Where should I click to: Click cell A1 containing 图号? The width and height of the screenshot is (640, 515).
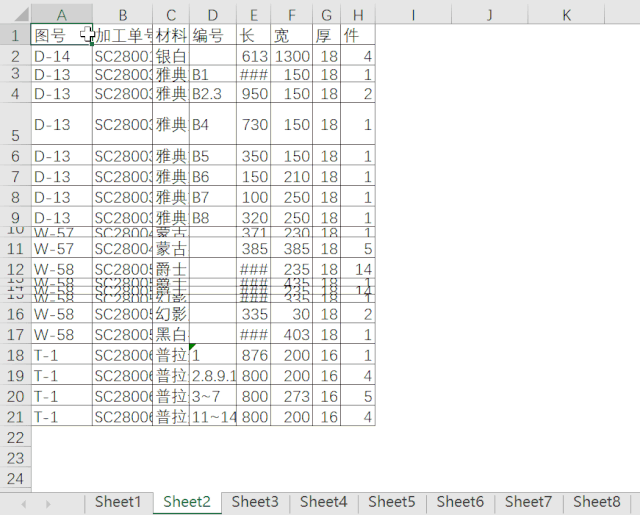click(62, 35)
